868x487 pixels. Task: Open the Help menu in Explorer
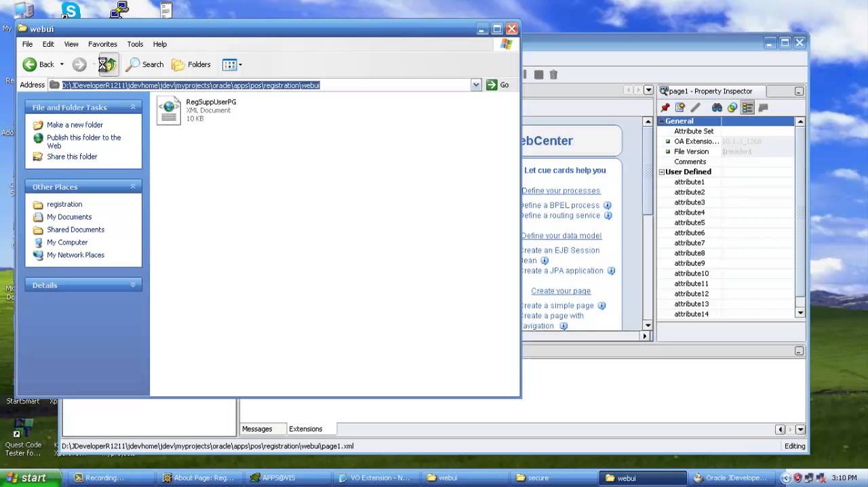click(x=159, y=44)
